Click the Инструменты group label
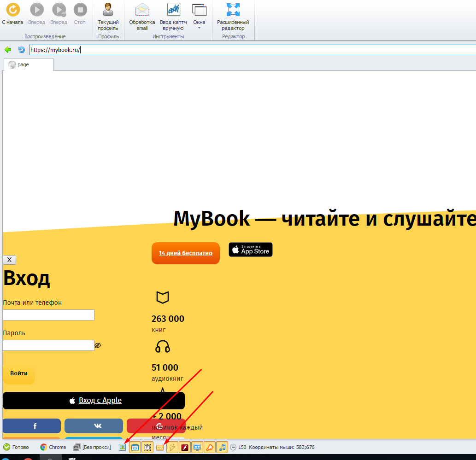This screenshot has height=460, width=476. pyautogui.click(x=168, y=36)
